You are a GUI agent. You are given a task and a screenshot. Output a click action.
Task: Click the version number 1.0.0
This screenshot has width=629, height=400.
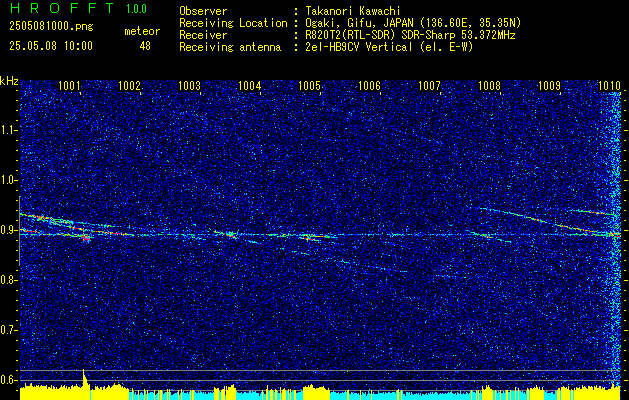[136, 9]
